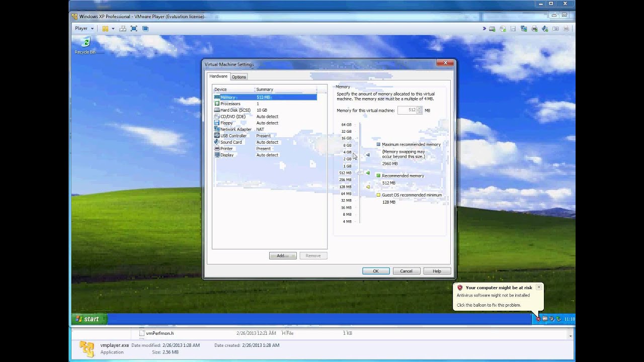
Task: Click yellow Guest OS minimum legend swatch
Action: point(378,195)
